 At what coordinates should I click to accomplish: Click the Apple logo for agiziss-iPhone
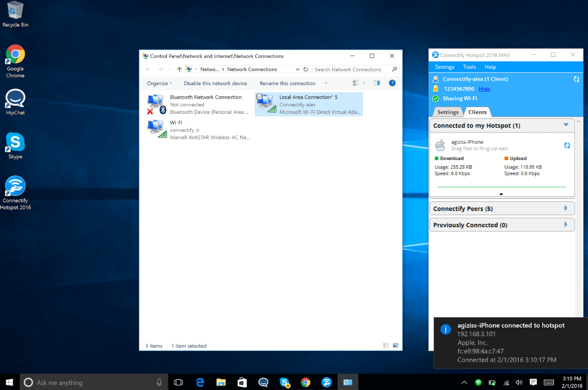coord(440,145)
